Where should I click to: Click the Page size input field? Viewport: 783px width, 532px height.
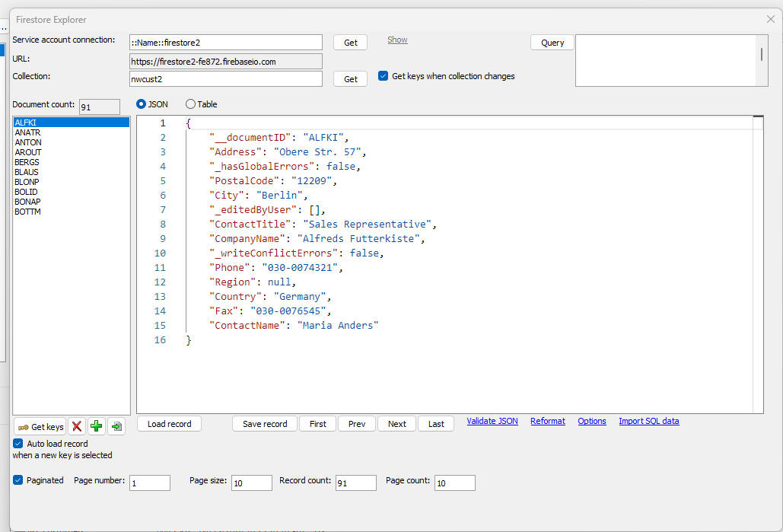252,483
